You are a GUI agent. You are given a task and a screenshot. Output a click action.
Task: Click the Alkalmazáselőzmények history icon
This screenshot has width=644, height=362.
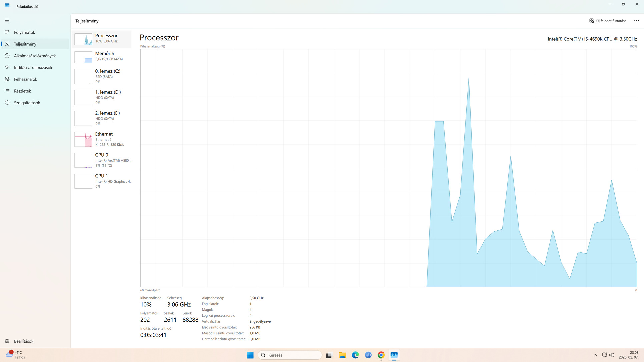point(7,56)
